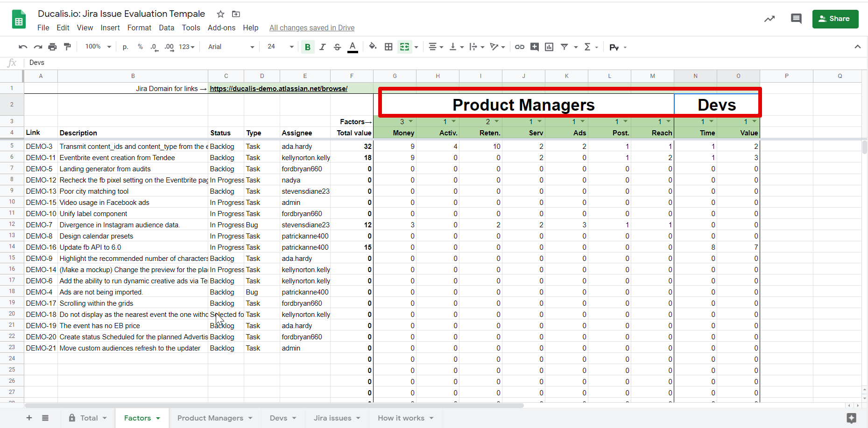868x428 pixels.
Task: Open the text color picker
Action: pos(353,47)
